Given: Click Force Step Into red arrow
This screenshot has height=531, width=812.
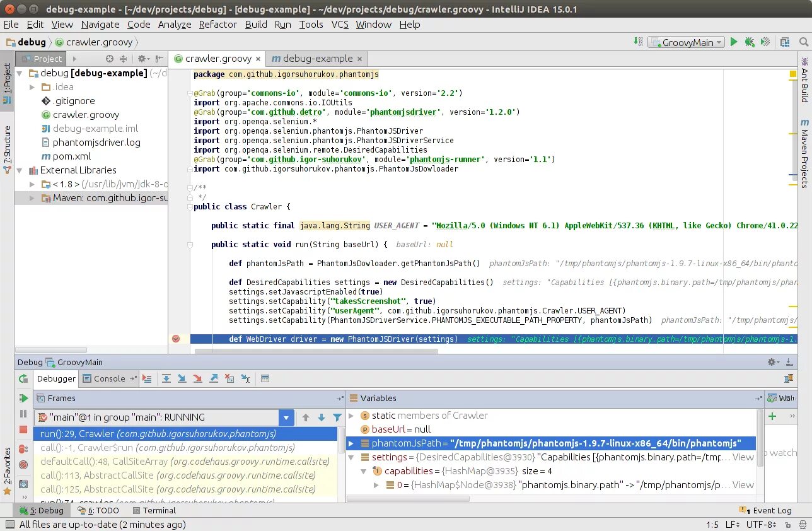Looking at the screenshot, I should tap(198, 379).
